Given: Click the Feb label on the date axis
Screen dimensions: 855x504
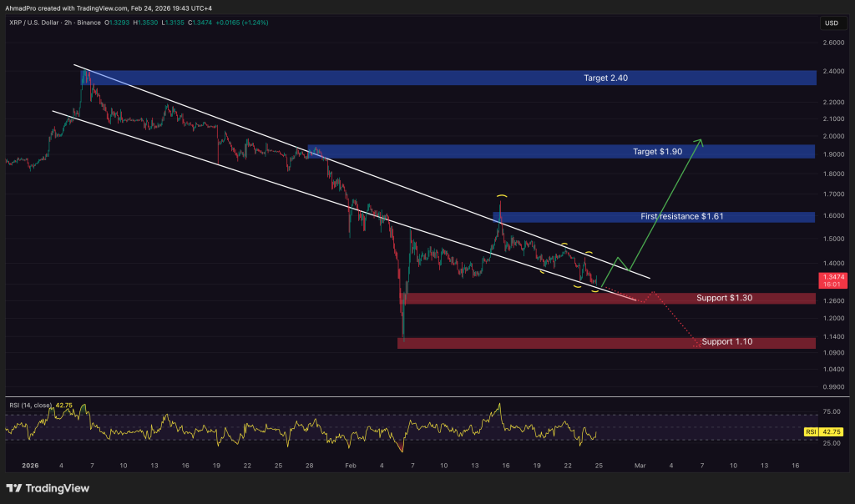Looking at the screenshot, I should pos(351,465).
